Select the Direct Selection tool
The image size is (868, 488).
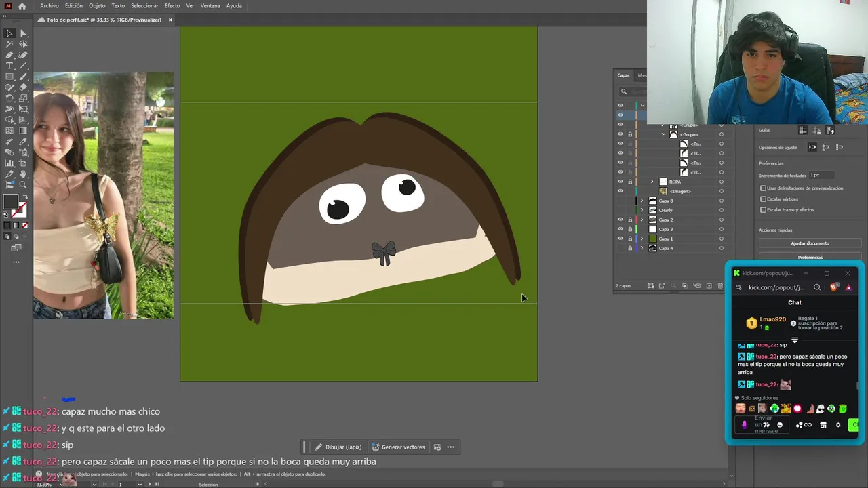[x=23, y=33]
